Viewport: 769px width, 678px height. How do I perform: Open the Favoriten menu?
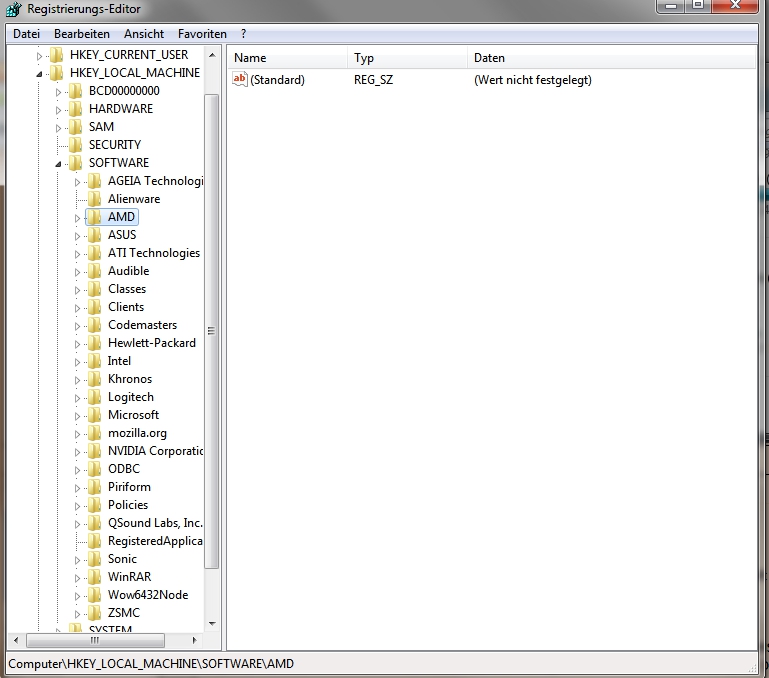[202, 34]
